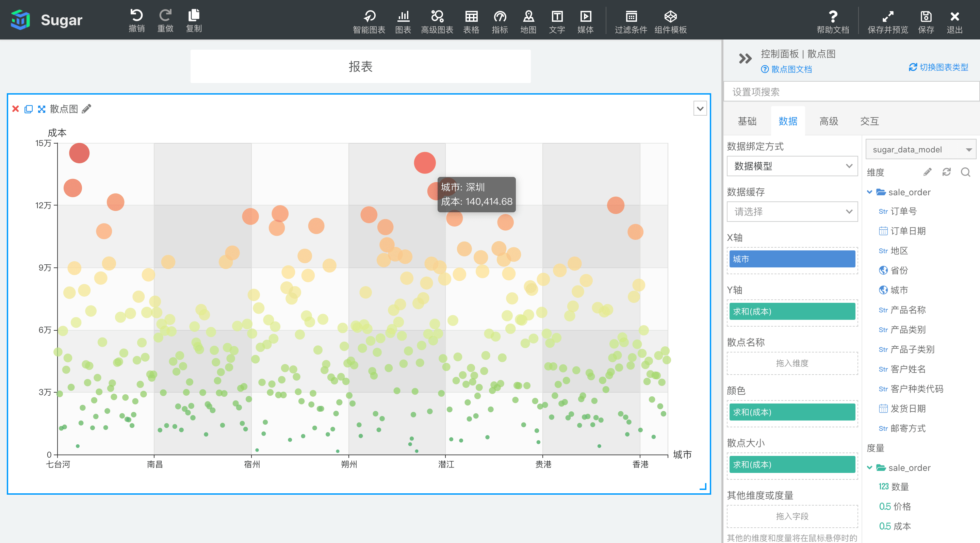Edit the 散点图 title with pencil icon
Image resolution: width=980 pixels, height=543 pixels.
[x=87, y=109]
